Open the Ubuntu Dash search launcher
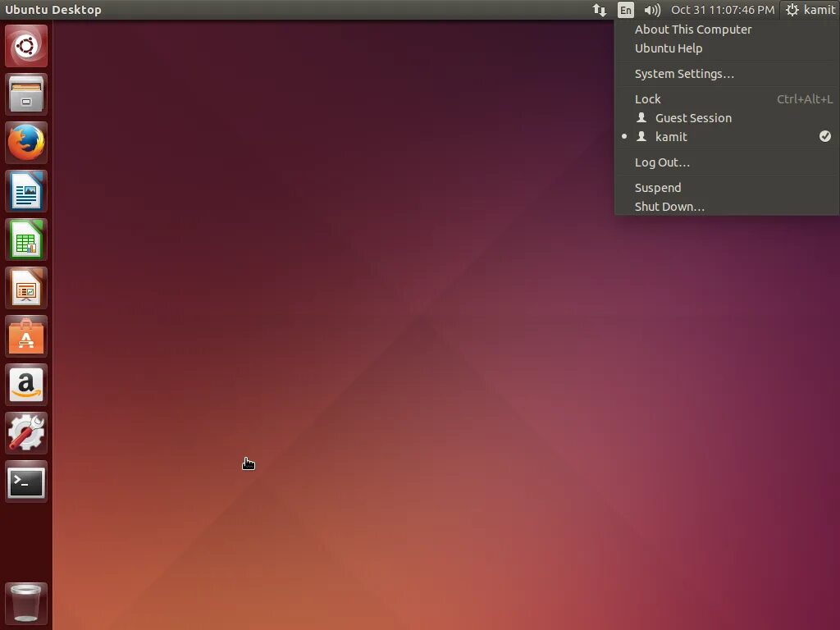The height and width of the screenshot is (630, 840). click(25, 46)
